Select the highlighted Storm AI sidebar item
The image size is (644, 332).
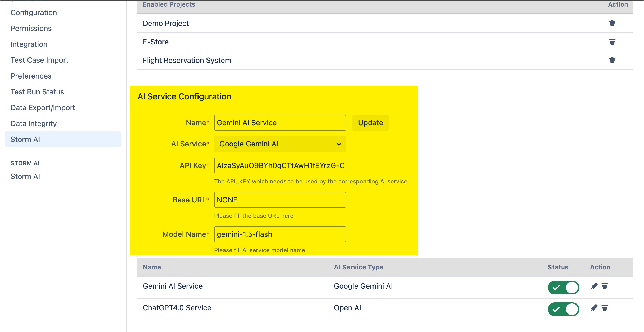click(25, 139)
